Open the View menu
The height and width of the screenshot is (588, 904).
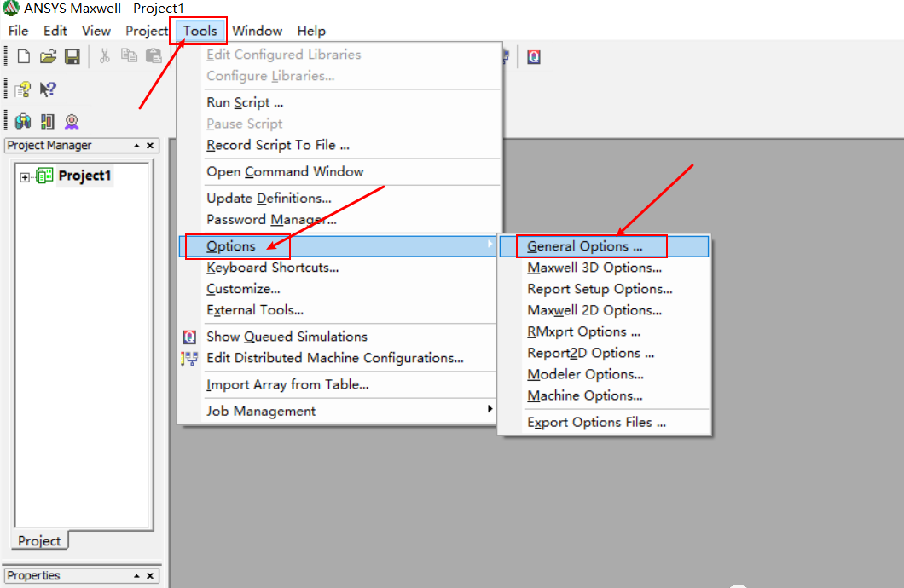(96, 31)
